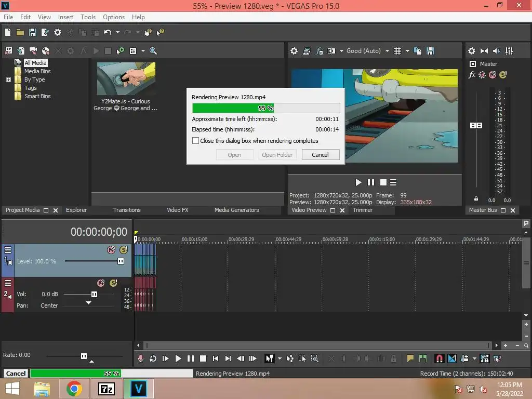Switch to the Explorer tab
The image size is (532, 399).
pos(76,210)
